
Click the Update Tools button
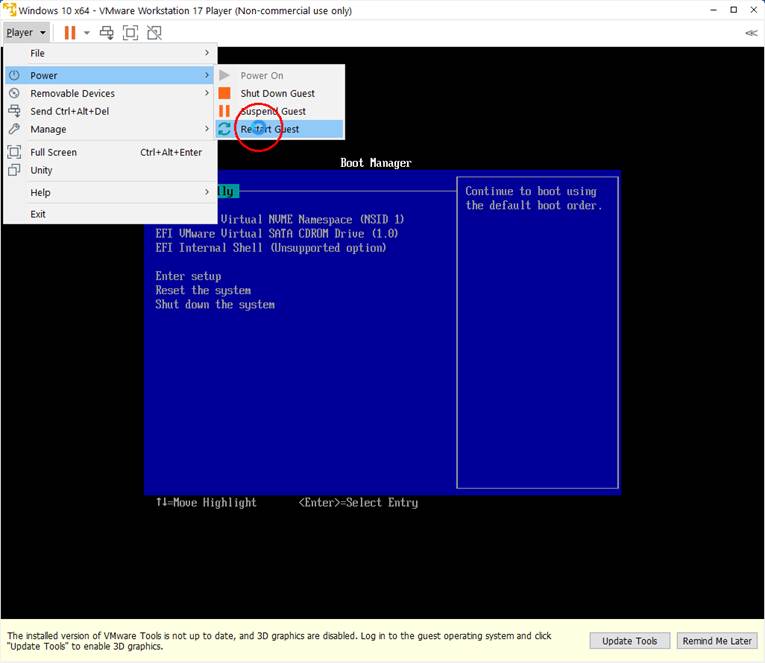[x=630, y=641]
